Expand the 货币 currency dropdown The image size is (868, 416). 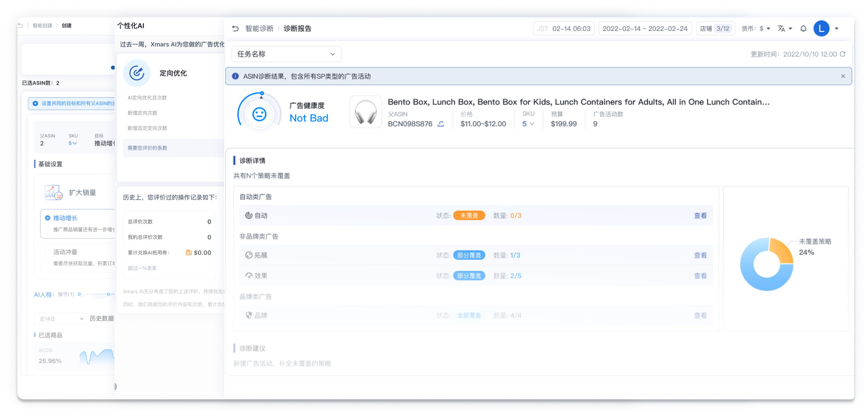[768, 28]
